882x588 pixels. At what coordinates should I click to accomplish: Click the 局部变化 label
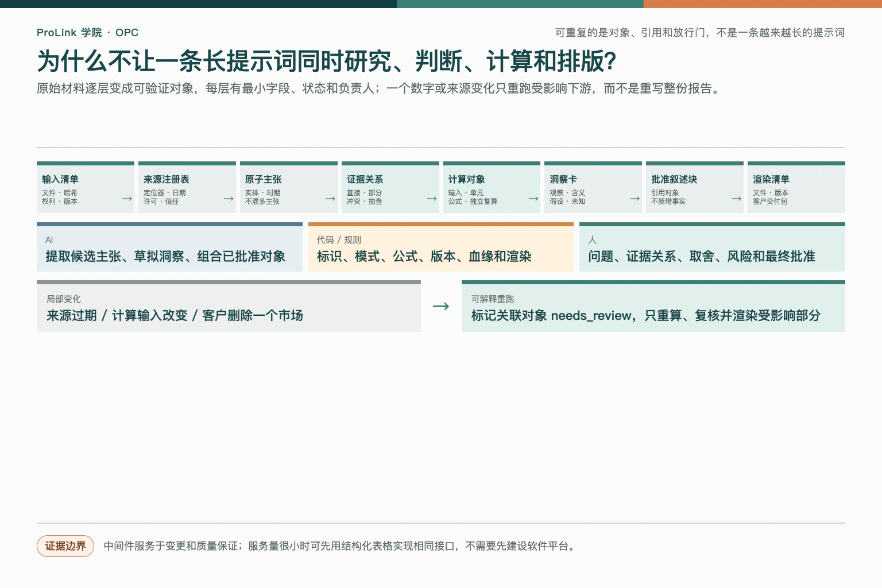point(64,299)
